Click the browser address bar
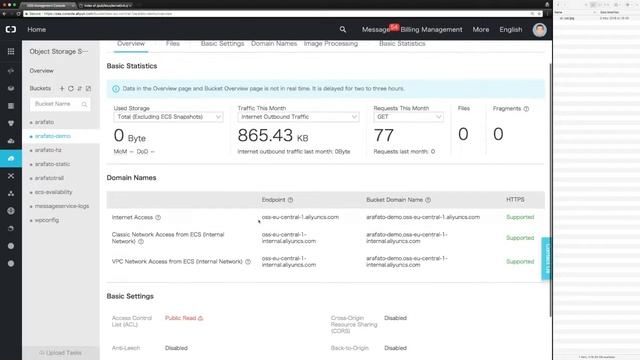Image resolution: width=640 pixels, height=360 pixels. click(x=282, y=14)
